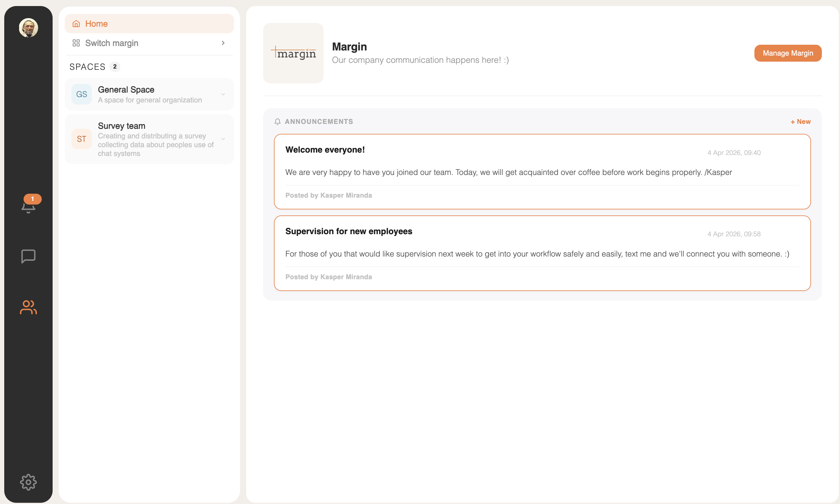Create announcement via + New link
Image resolution: width=840 pixels, height=504 pixels.
800,121
